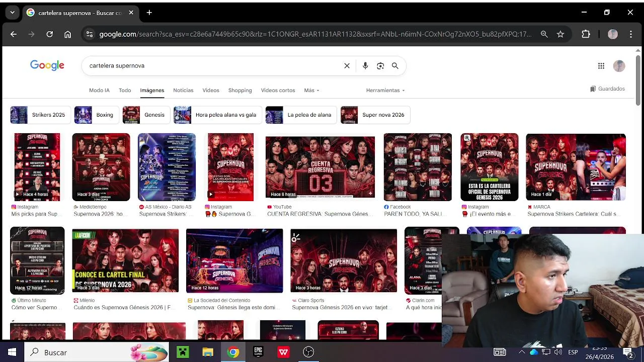Viewport: 644px width, 362px height.
Task: Open 'Mis picks para Sup' Instagram link
Action: 34,214
